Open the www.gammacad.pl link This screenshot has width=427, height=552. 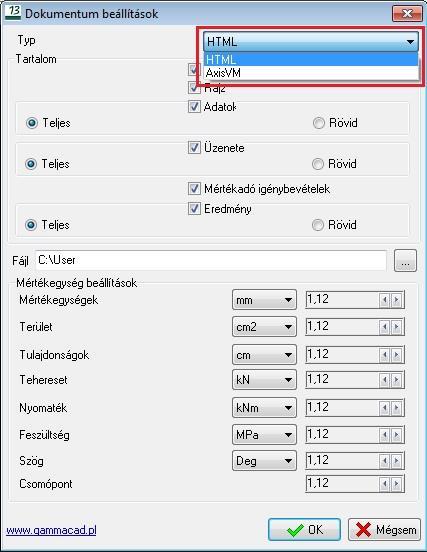click(51, 530)
